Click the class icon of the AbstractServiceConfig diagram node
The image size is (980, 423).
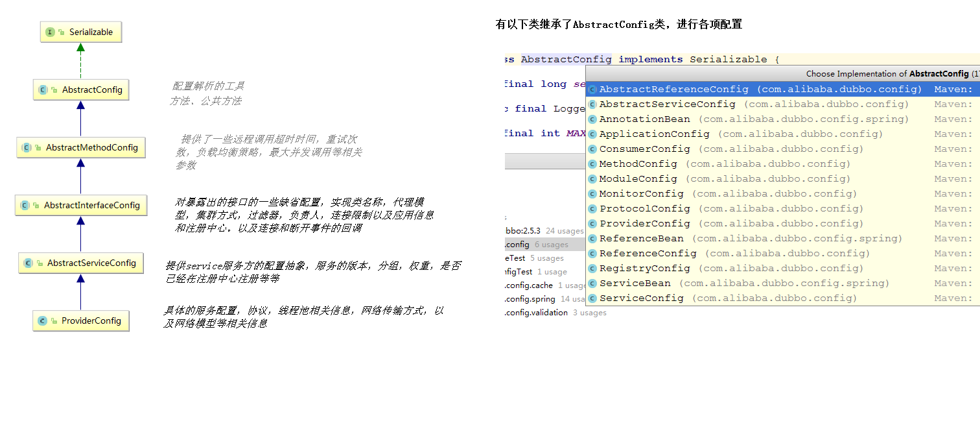click(28, 263)
